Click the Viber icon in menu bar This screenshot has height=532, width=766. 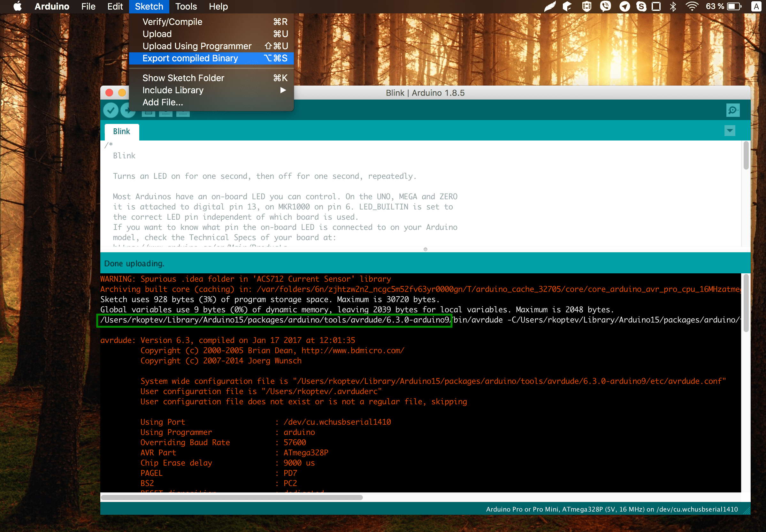(605, 6)
